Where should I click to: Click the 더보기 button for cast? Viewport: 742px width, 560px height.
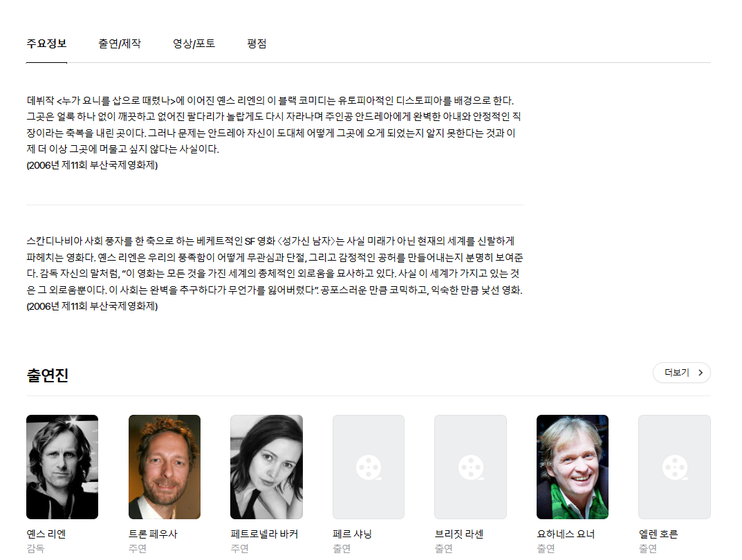click(681, 373)
